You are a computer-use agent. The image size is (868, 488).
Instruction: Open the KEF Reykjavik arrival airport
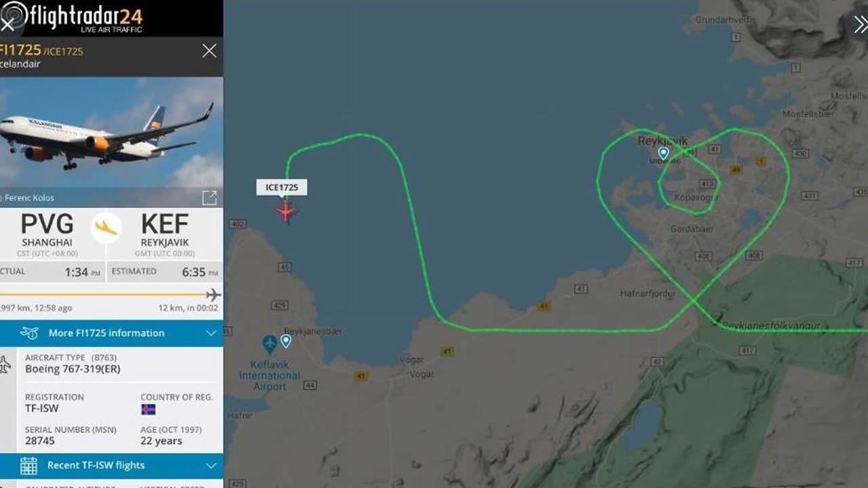pyautogui.click(x=165, y=230)
